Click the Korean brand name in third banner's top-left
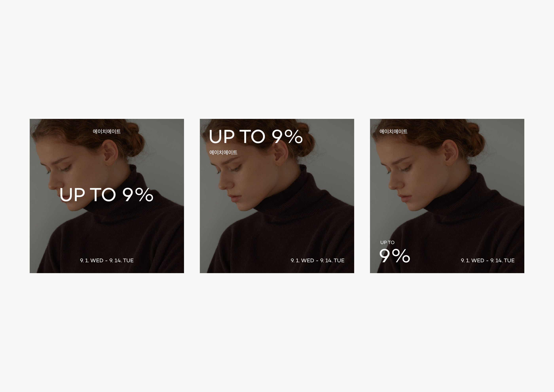Image resolution: width=554 pixels, height=392 pixels. (393, 131)
